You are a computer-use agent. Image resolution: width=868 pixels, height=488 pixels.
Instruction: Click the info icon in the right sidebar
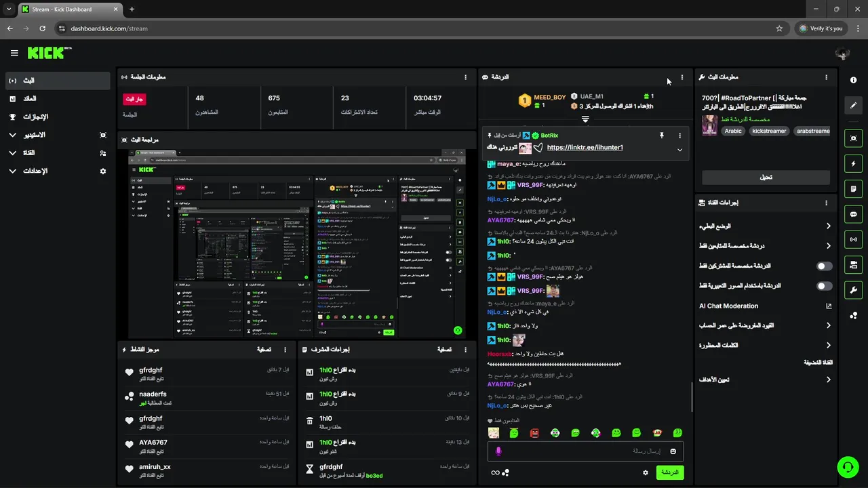pyautogui.click(x=853, y=80)
